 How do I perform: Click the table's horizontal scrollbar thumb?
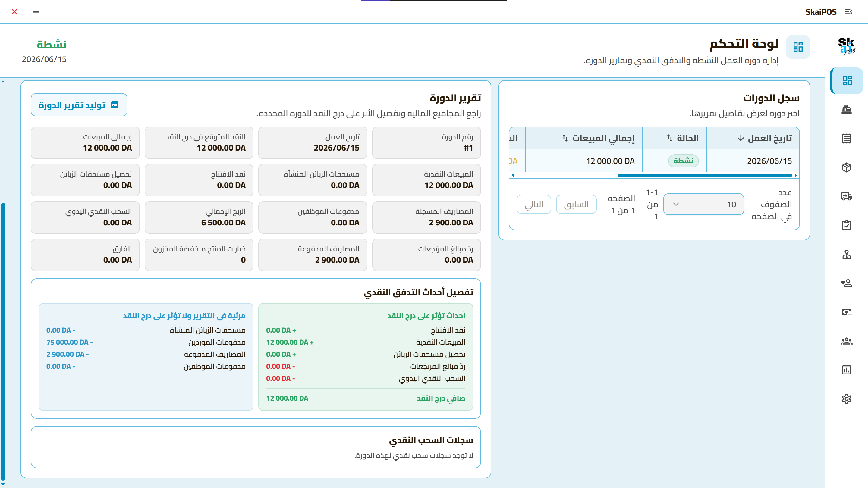705,175
